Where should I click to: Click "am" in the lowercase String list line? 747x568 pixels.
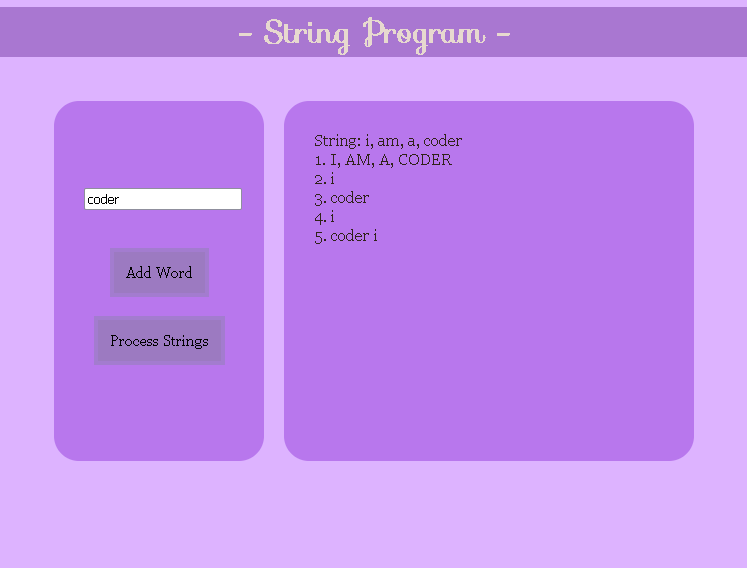(x=389, y=141)
